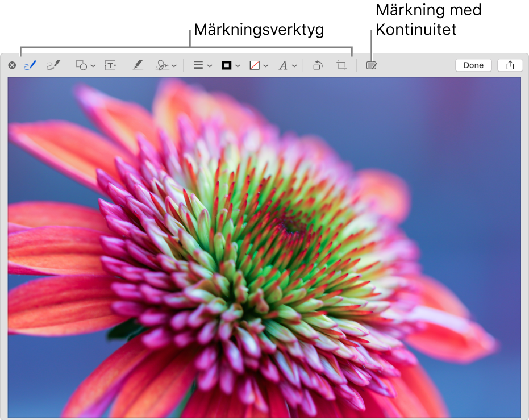Expand the Signature dropdown chevron
Screen dimensions: 529x420
pos(174,66)
